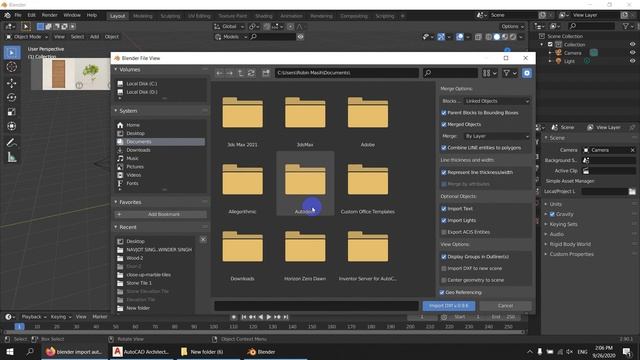This screenshot has height=360, width=640.
Task: Switch to the Modeling workspace tab
Action: (x=143, y=16)
